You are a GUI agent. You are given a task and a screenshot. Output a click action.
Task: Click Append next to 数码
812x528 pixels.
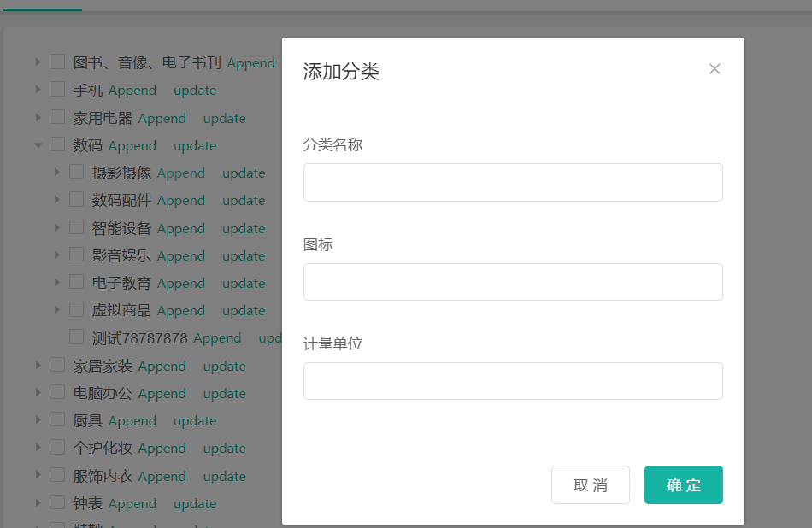[x=132, y=146]
